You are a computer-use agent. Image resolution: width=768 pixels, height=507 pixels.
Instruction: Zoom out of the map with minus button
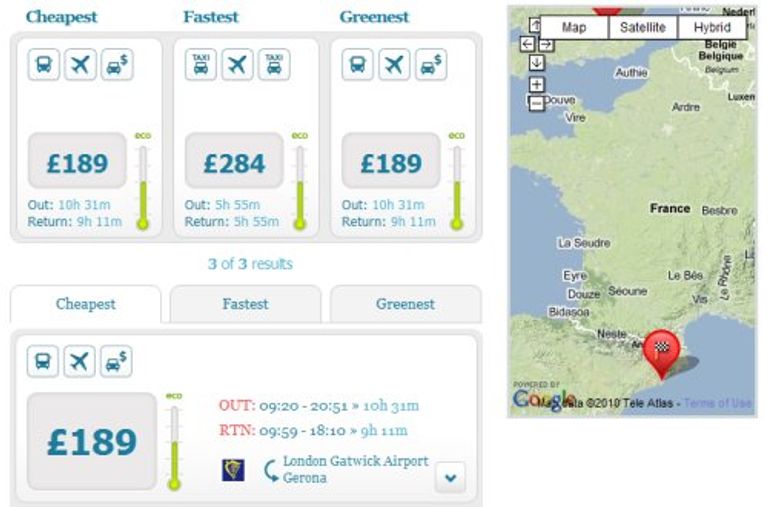click(x=536, y=103)
